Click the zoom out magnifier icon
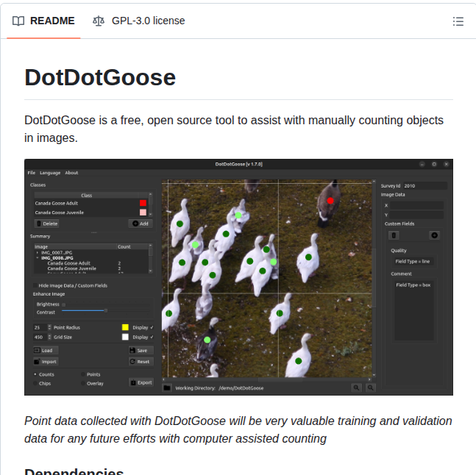Image resolution: width=476 pixels, height=475 pixels. point(370,387)
